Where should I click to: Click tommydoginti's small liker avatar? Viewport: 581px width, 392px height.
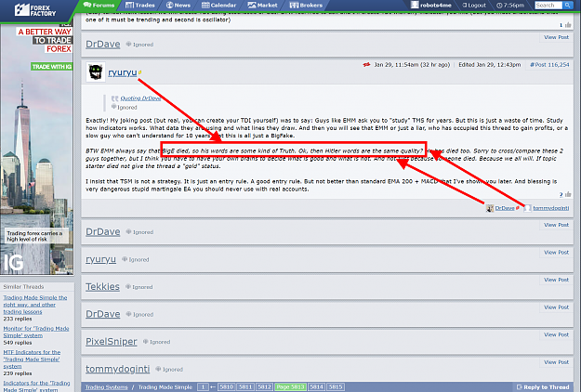coord(527,208)
